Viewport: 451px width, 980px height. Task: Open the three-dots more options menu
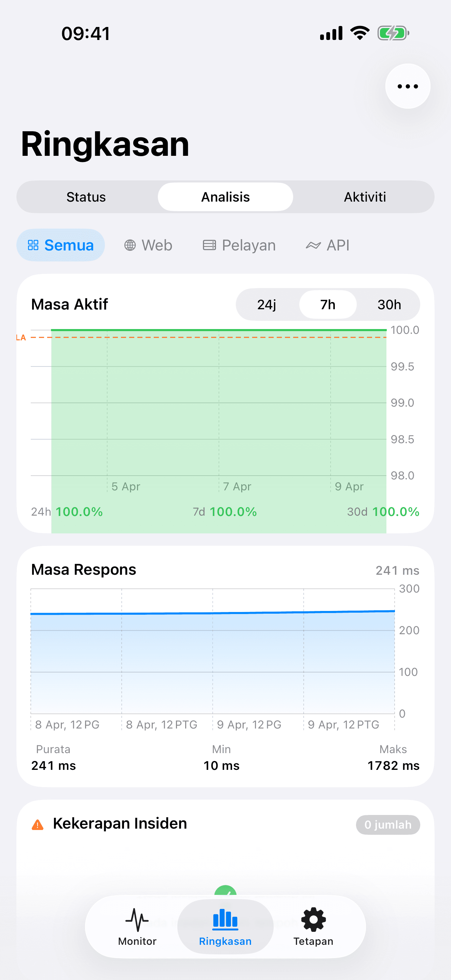click(x=408, y=86)
